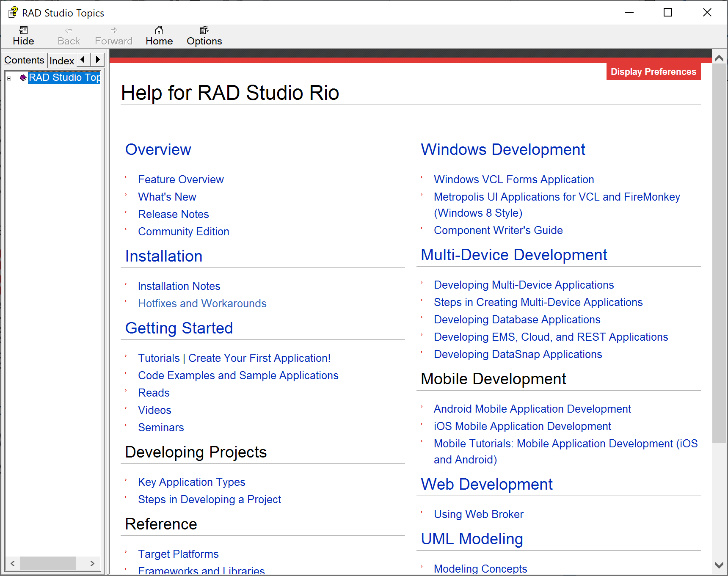This screenshot has height=576, width=728.
Task: Open Android Mobile Application Development link
Action: coord(532,409)
